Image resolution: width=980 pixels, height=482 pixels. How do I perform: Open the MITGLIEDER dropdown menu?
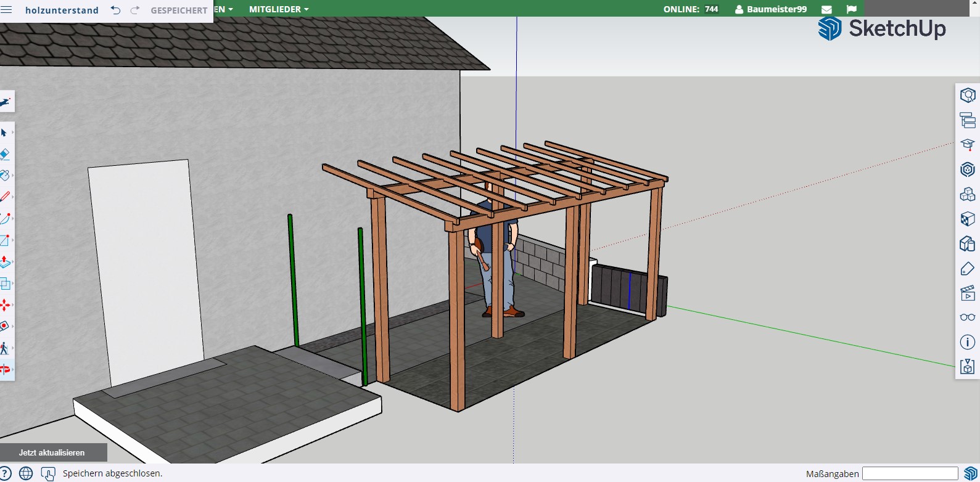click(x=279, y=9)
